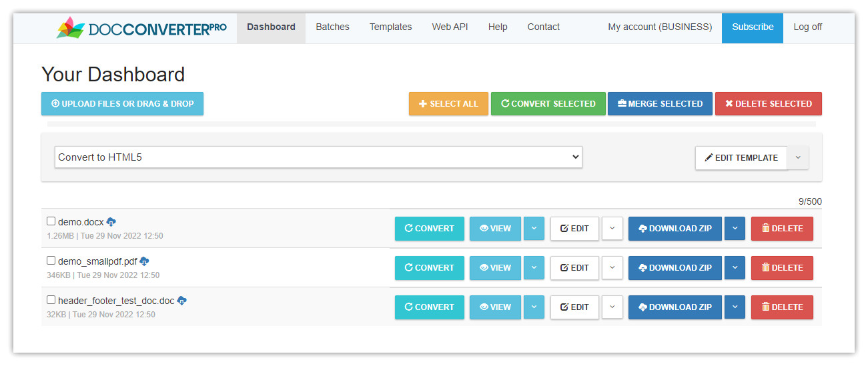This screenshot has height=366, width=868.
Task: Download ZIP for demo_smallpdf.pdf
Action: 675,268
